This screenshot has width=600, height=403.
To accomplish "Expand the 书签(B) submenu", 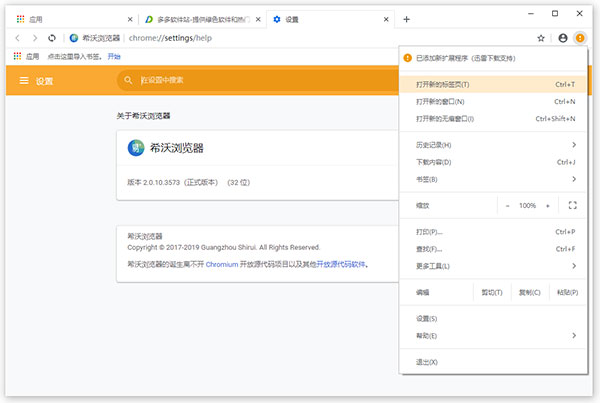I will (495, 179).
